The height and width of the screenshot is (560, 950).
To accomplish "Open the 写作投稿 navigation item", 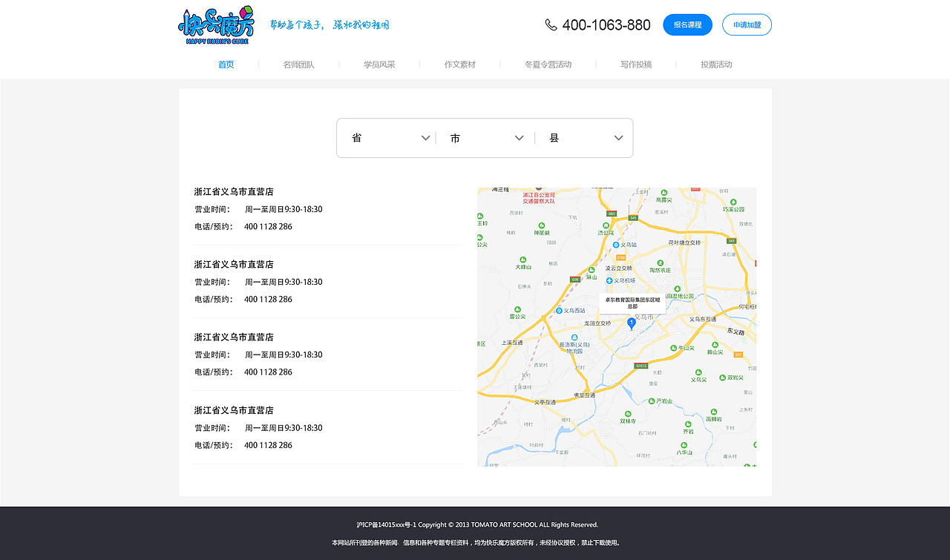I will pyautogui.click(x=636, y=65).
